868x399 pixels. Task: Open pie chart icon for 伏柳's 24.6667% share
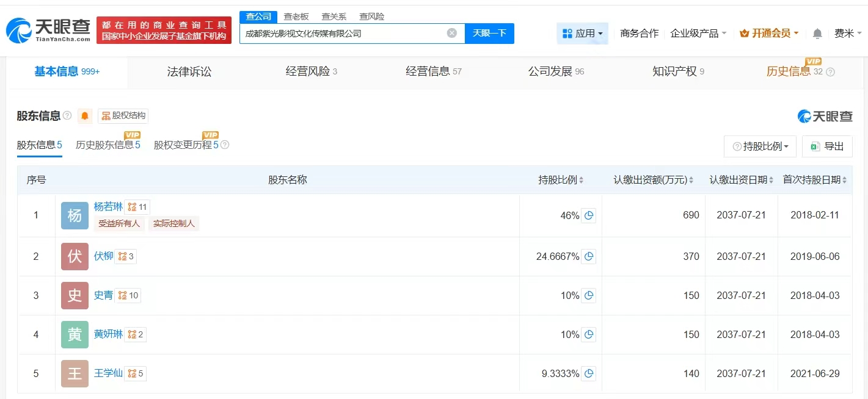(588, 257)
